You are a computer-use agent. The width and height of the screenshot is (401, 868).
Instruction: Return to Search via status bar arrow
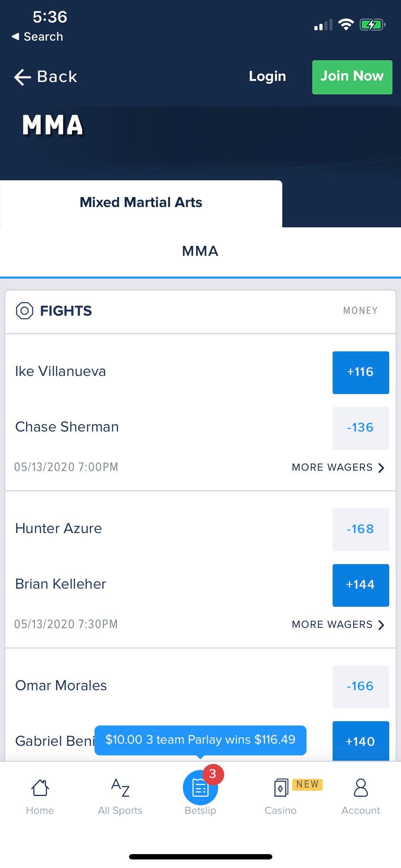(16, 36)
